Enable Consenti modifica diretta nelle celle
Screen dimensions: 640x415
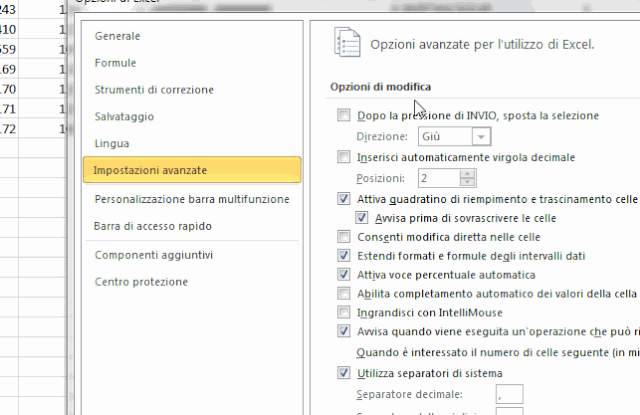point(344,236)
